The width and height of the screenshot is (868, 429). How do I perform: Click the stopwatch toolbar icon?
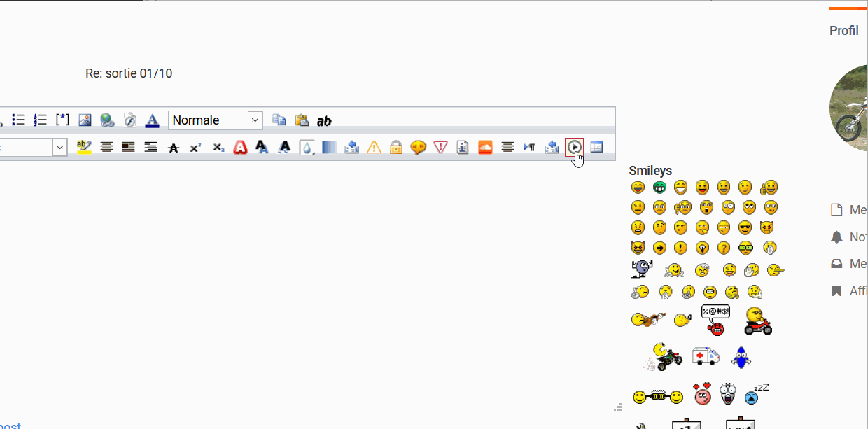pos(129,120)
